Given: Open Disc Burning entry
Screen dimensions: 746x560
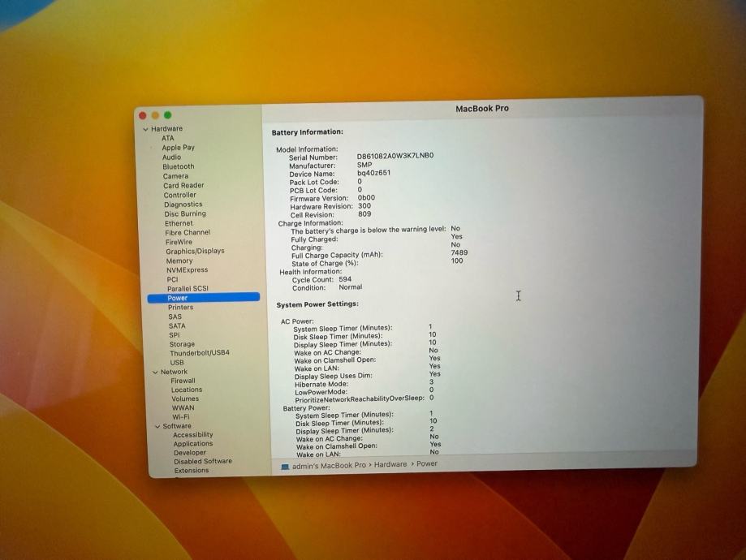Looking at the screenshot, I should coord(185,213).
